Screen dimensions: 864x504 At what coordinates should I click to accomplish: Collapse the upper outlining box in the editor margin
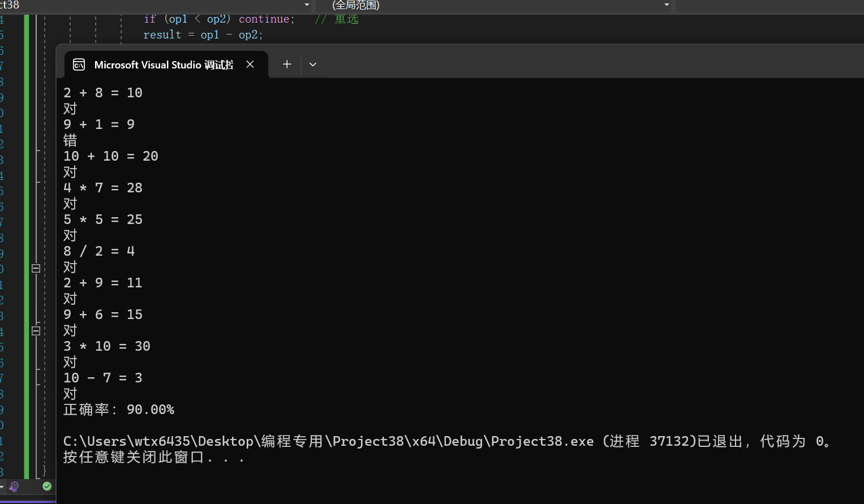point(36,269)
